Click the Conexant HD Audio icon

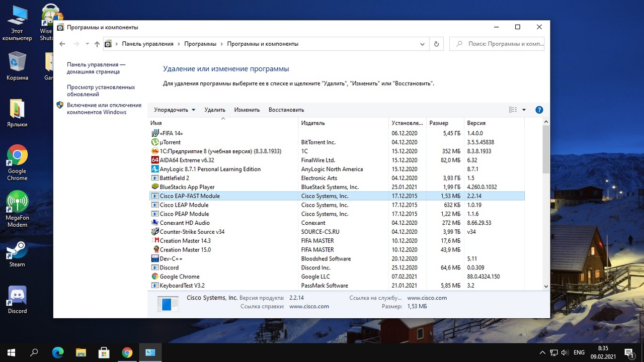(x=155, y=223)
